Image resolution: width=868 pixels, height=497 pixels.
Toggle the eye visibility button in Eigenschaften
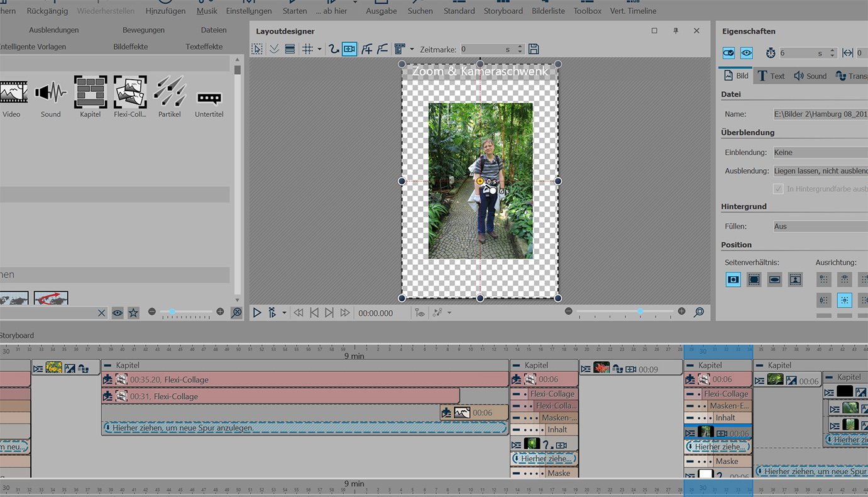click(746, 53)
